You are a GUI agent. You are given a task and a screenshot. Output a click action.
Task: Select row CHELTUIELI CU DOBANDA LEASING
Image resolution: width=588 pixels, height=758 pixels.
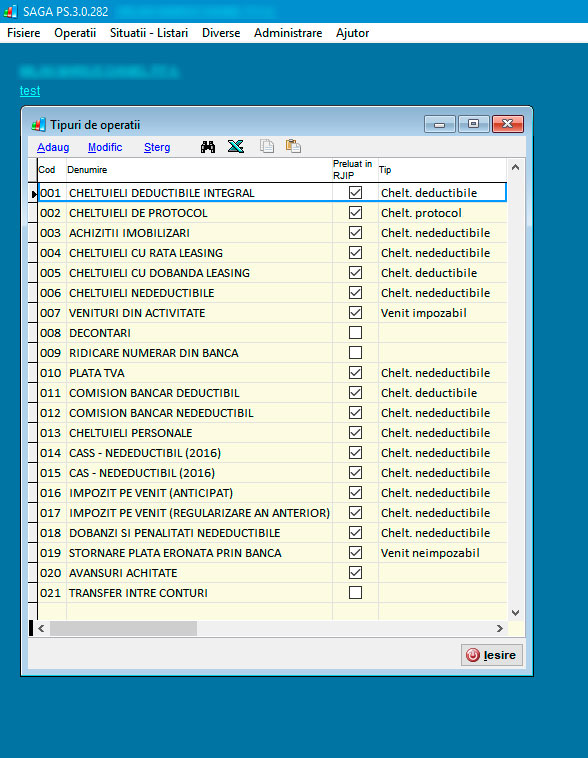tap(272, 273)
